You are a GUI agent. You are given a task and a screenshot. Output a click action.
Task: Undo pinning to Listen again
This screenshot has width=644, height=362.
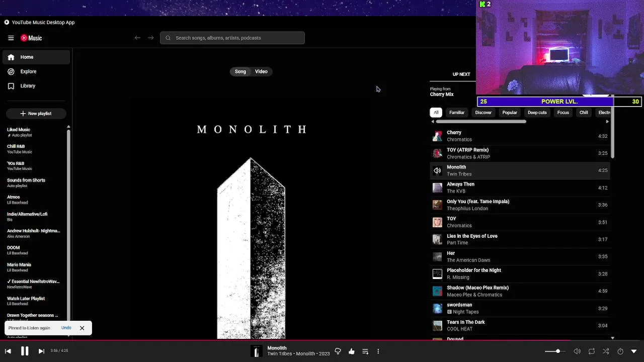[66, 328]
